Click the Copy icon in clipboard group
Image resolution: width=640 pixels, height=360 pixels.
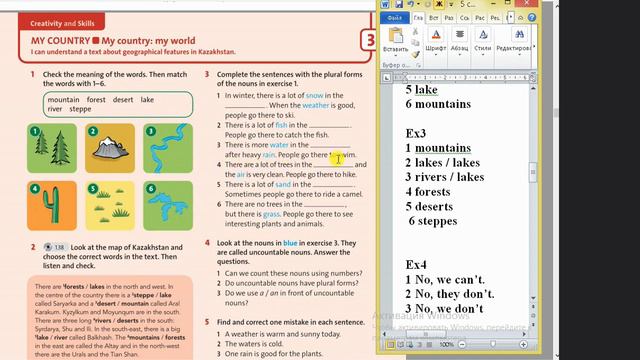click(415, 42)
